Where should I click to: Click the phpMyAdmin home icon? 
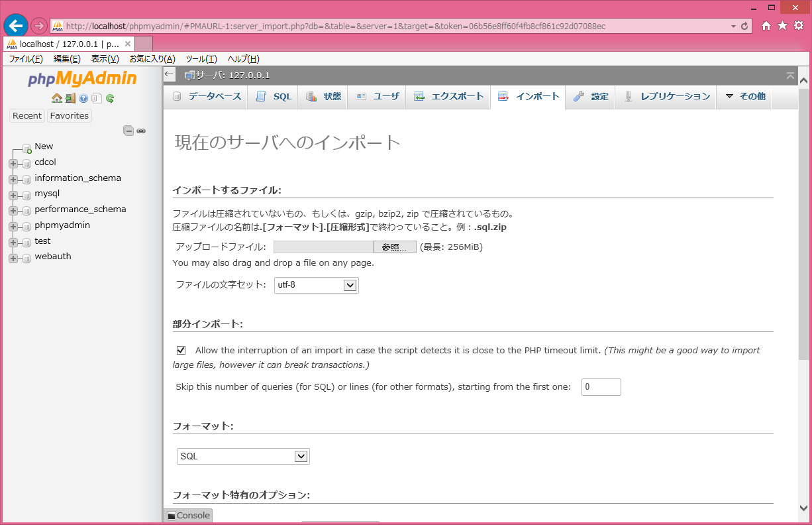coord(56,98)
